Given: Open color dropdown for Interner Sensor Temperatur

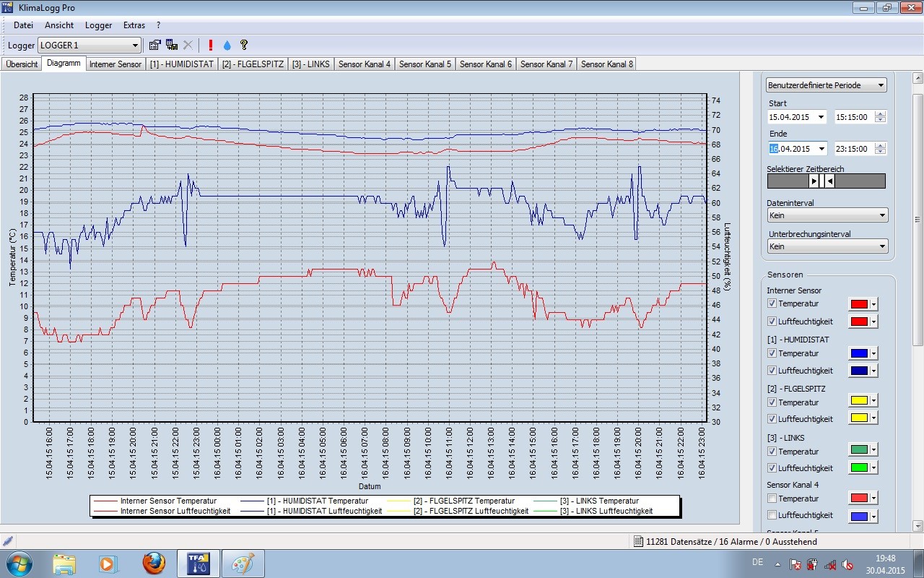Looking at the screenshot, I should point(873,304).
